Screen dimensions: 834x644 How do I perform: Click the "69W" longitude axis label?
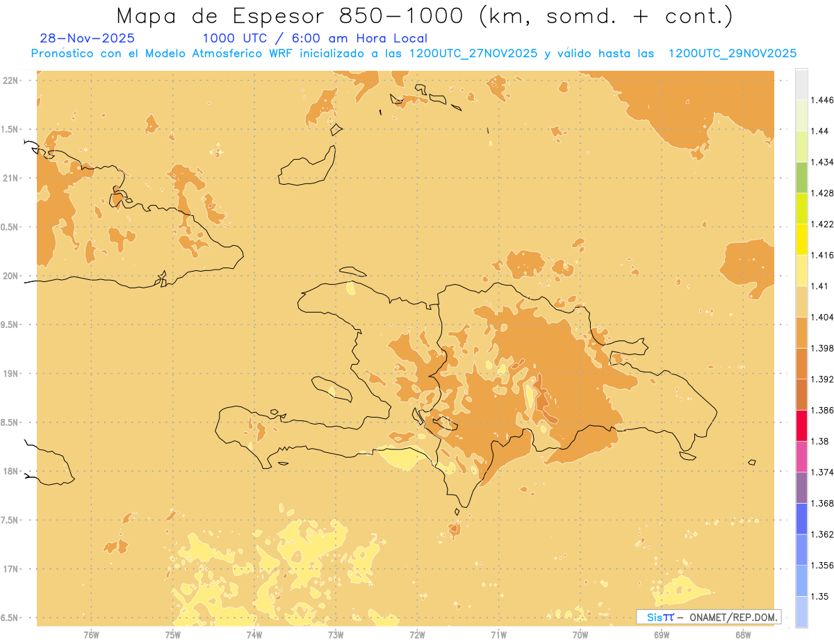(661, 634)
